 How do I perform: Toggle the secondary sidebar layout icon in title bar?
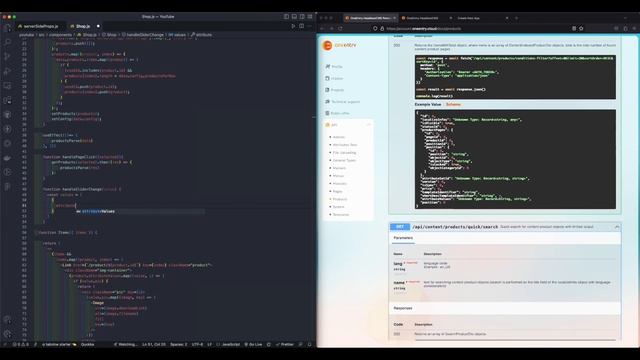[x=302, y=17]
